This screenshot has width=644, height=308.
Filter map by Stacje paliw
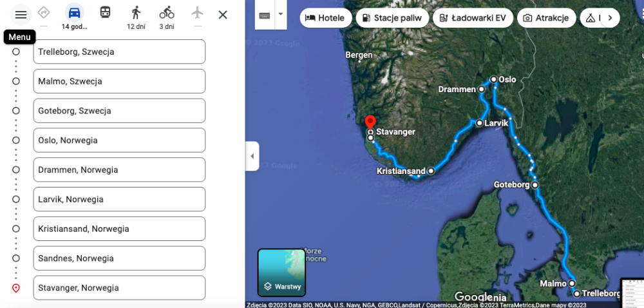(392, 18)
